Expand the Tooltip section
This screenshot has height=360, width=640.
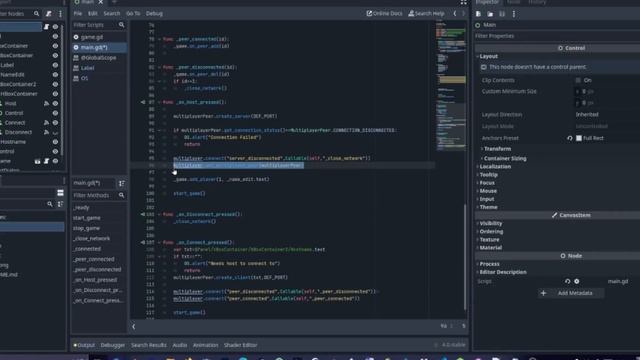click(488, 175)
